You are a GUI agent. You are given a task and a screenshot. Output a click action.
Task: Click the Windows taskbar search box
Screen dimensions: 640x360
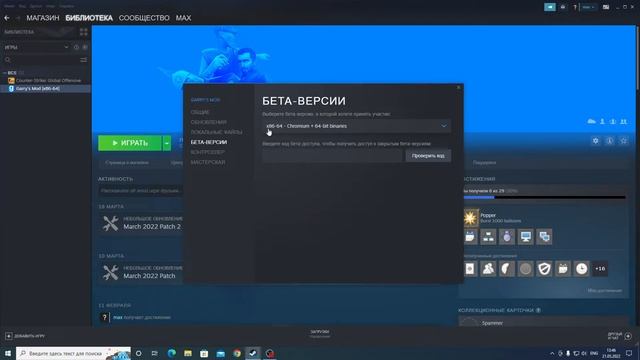pos(73,353)
